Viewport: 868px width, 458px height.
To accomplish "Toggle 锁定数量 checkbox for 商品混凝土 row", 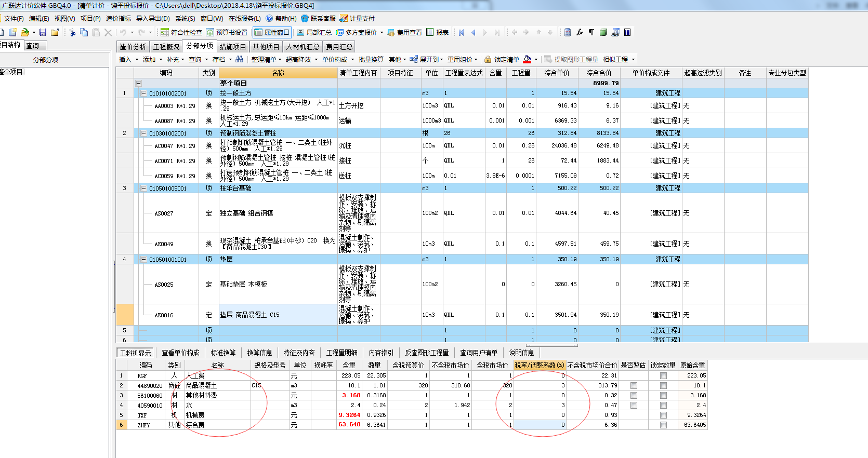I will (x=663, y=385).
